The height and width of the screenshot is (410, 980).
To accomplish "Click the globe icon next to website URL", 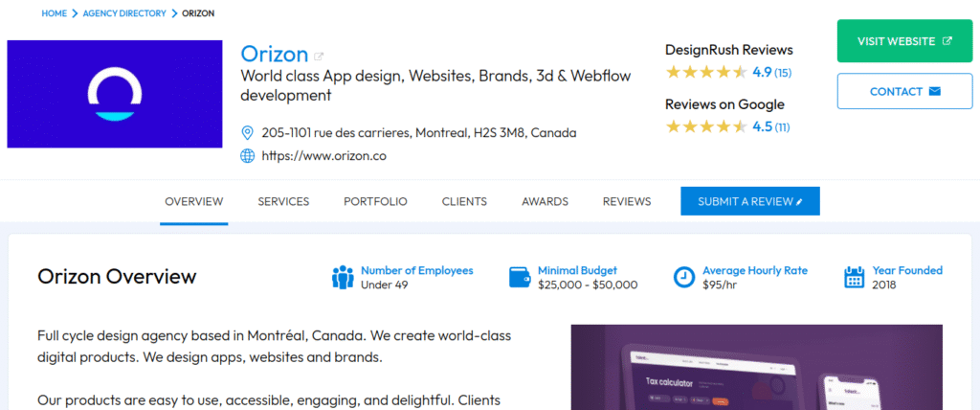I will pyautogui.click(x=247, y=155).
